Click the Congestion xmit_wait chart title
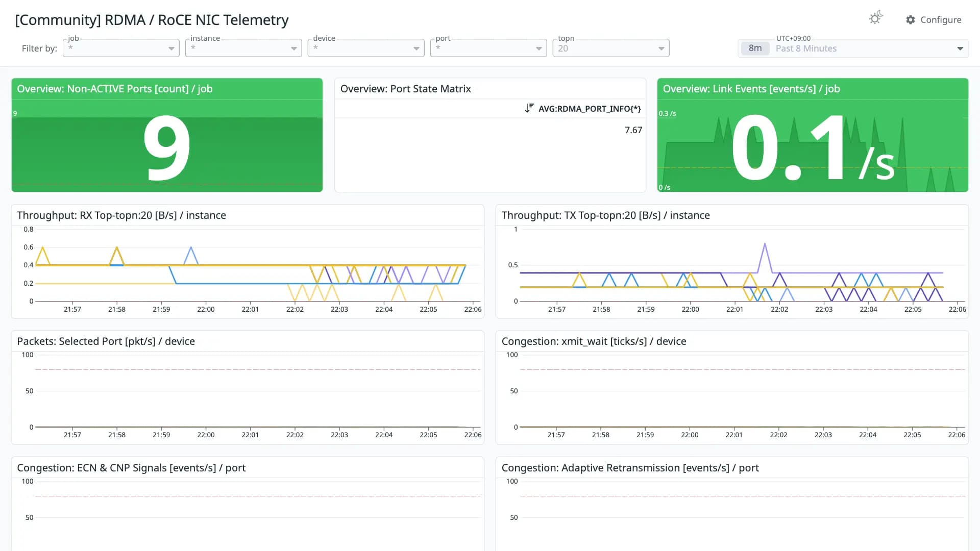The image size is (980, 551). (594, 341)
